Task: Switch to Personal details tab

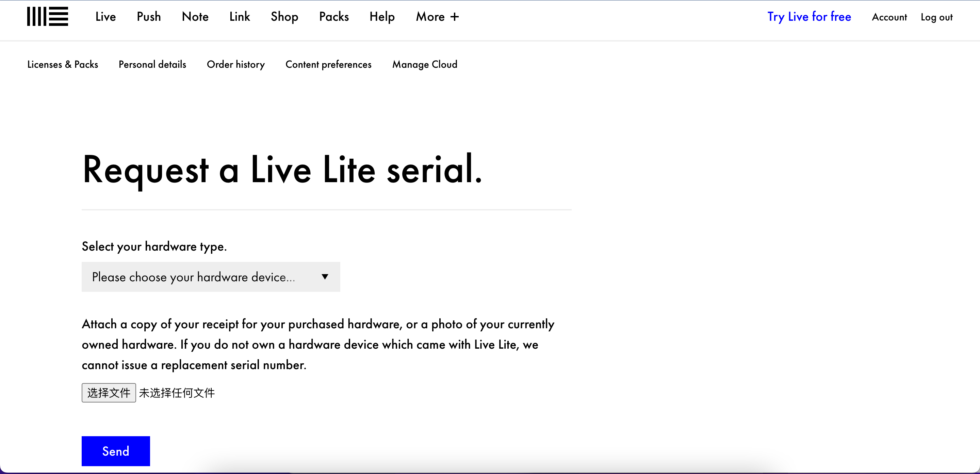Action: (152, 64)
